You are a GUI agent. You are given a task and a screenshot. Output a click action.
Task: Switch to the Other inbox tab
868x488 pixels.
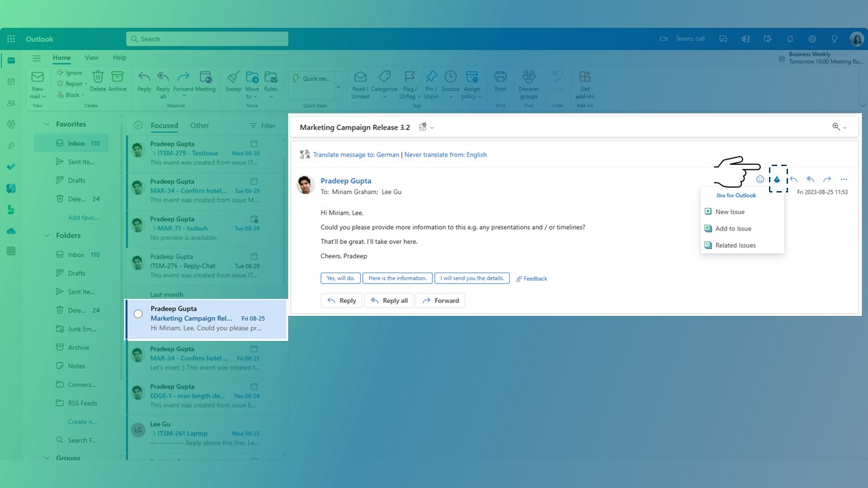tap(199, 125)
